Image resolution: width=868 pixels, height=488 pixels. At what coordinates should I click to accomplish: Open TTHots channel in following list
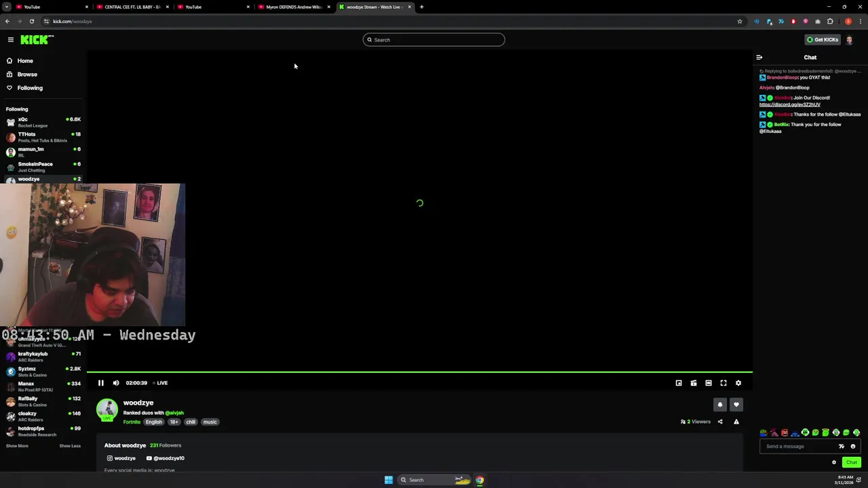[x=43, y=137]
